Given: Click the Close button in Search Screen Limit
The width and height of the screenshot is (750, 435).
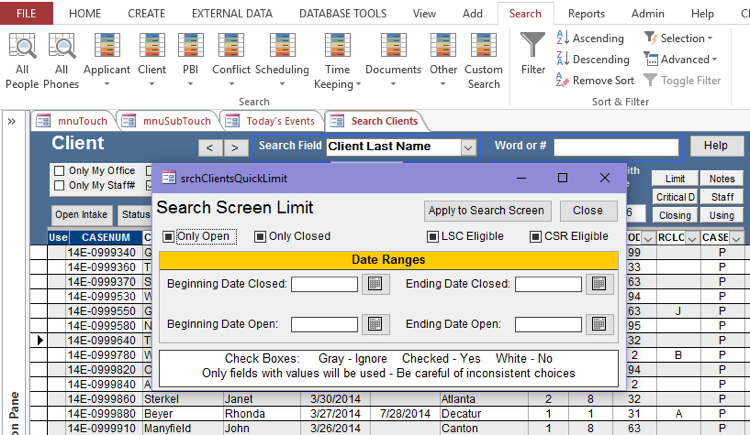Looking at the screenshot, I should [588, 211].
